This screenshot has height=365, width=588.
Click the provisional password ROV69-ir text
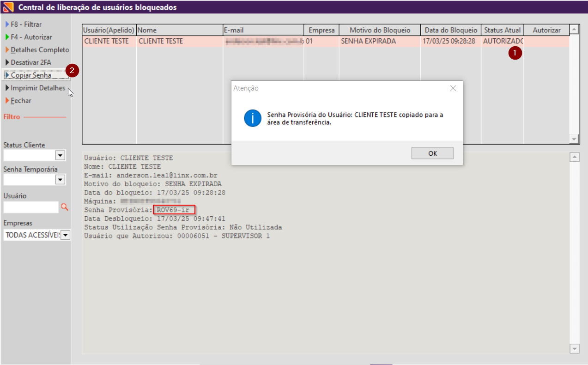point(173,210)
